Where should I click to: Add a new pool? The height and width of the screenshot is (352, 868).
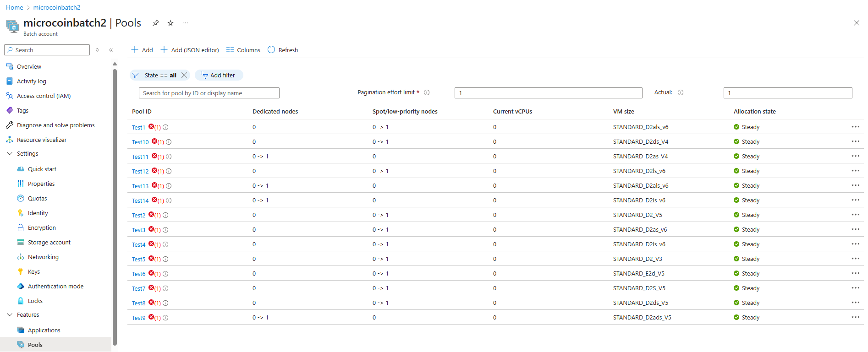tap(142, 50)
